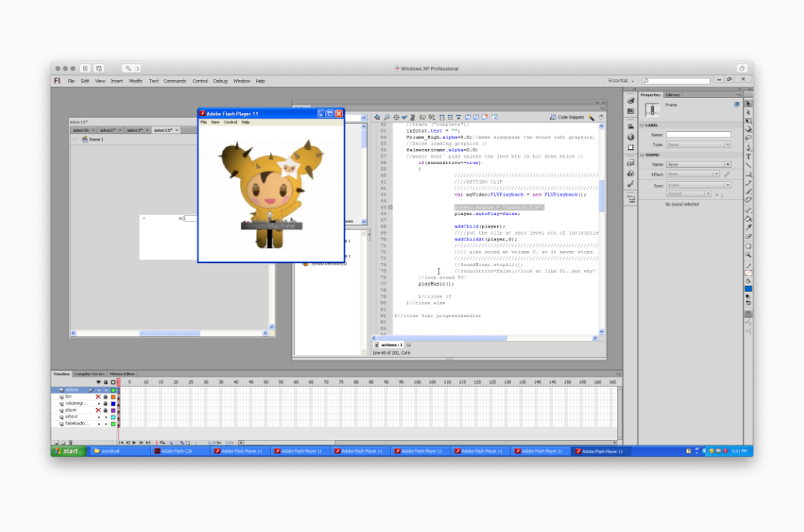The image size is (804, 532).
Task: Show or hide all layers eye icon
Action: coord(98,382)
